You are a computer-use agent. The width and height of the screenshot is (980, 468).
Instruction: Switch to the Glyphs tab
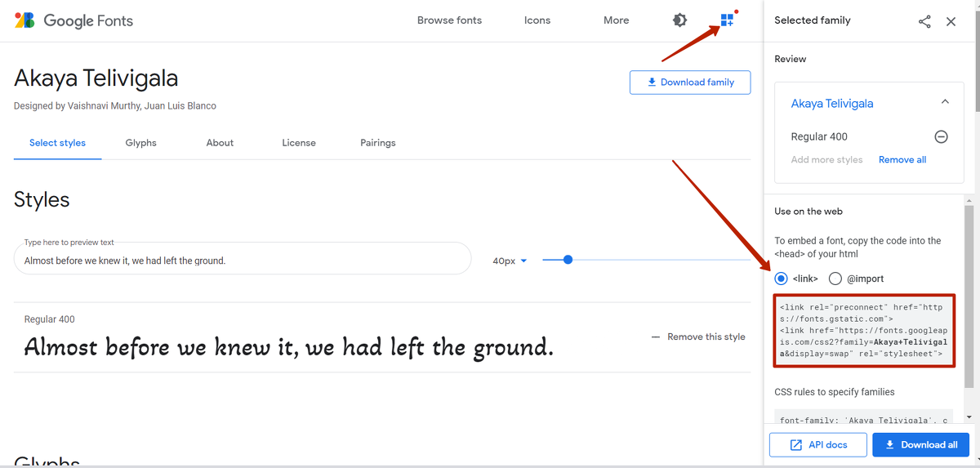pyautogui.click(x=141, y=143)
